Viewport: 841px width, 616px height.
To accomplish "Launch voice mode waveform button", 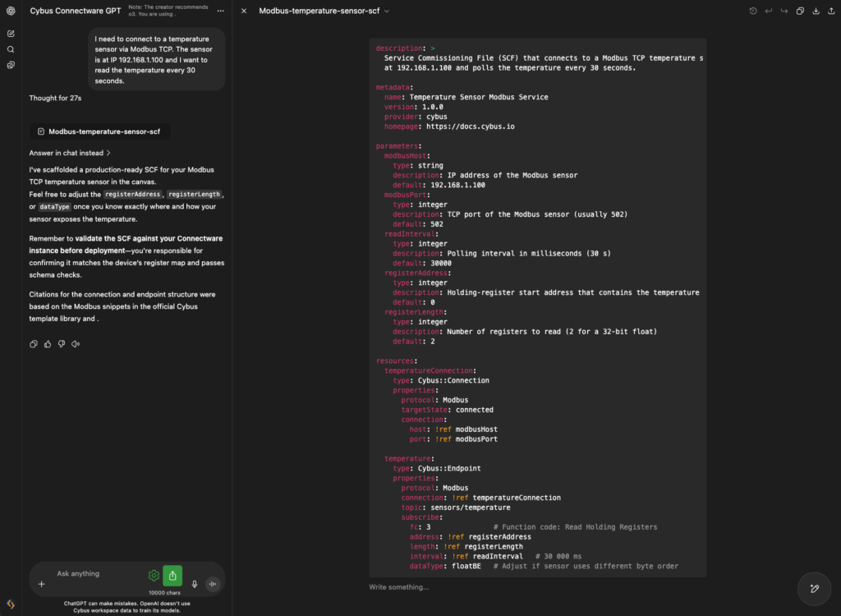I will click(213, 584).
